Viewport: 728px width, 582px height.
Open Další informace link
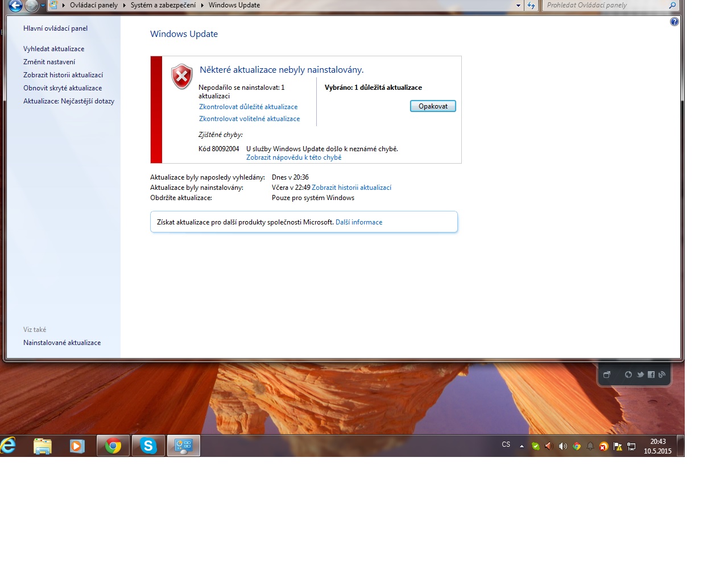359,222
